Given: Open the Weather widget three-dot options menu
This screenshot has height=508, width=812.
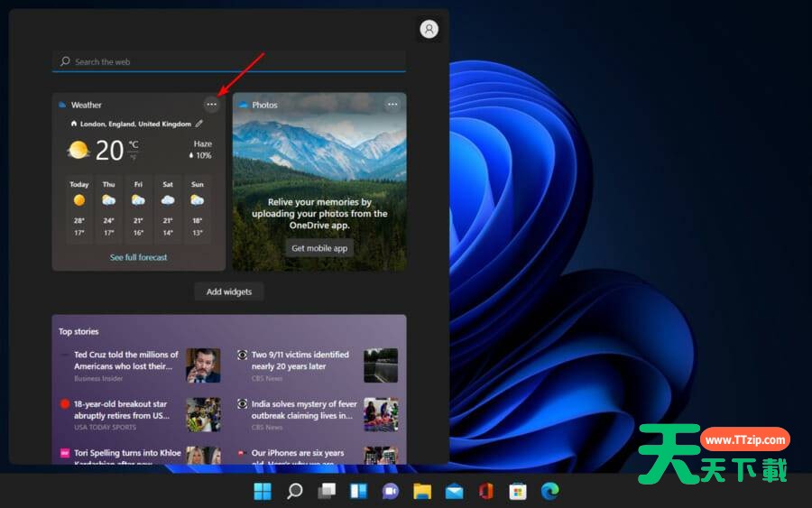Looking at the screenshot, I should (x=211, y=105).
